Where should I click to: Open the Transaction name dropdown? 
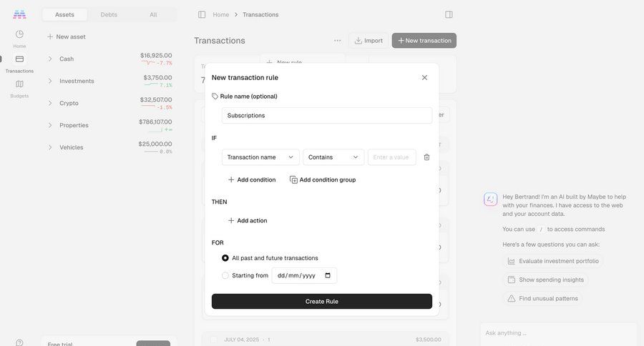[x=260, y=157]
